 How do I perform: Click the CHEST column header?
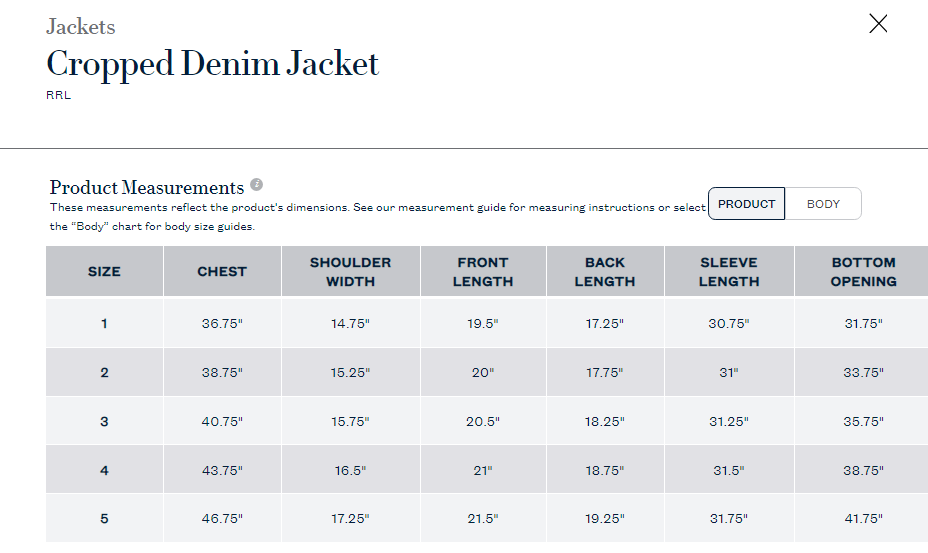(222, 271)
